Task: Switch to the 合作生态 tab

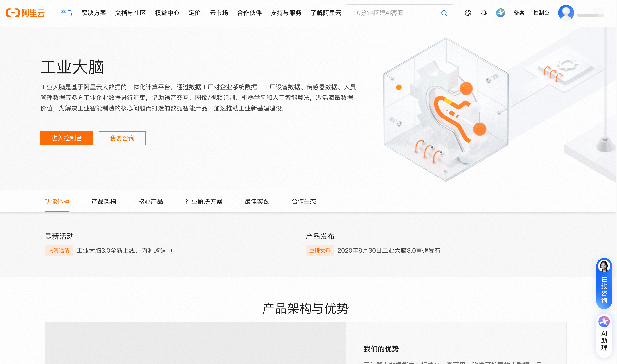Action: (304, 202)
